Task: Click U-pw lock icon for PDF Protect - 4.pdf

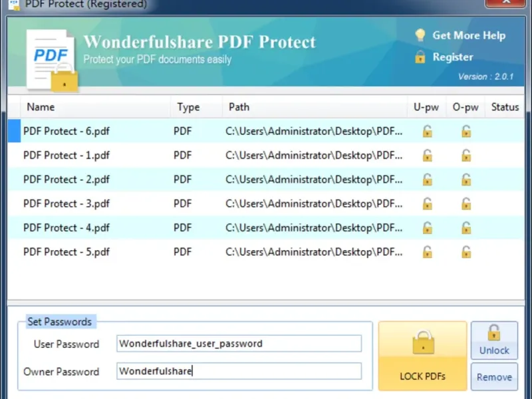Action: click(x=427, y=227)
